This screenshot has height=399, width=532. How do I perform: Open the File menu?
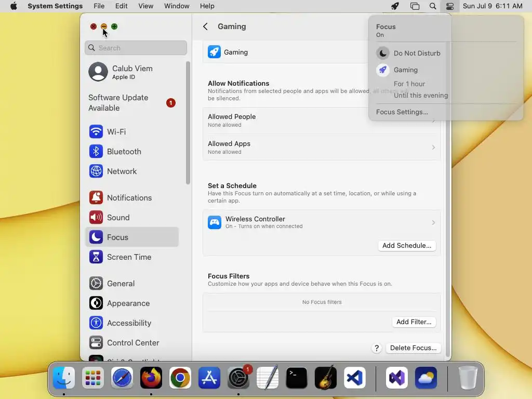99,6
